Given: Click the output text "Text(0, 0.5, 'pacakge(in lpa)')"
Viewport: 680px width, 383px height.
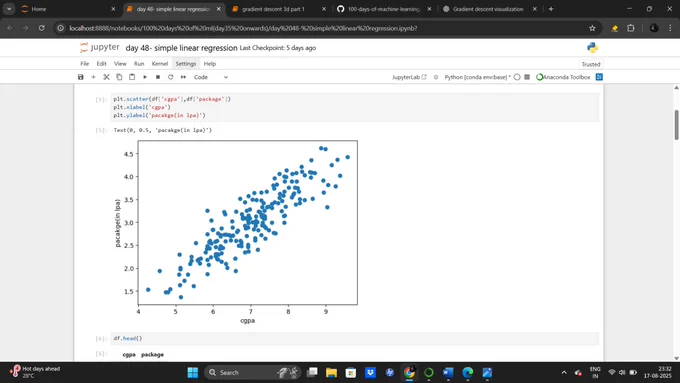Looking at the screenshot, I should coord(163,130).
